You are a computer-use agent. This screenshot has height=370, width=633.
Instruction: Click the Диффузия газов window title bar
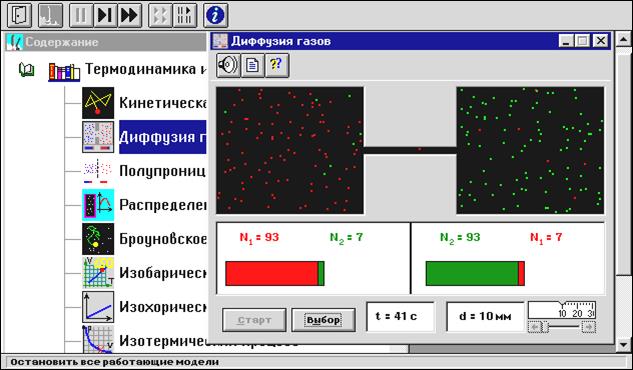click(384, 41)
